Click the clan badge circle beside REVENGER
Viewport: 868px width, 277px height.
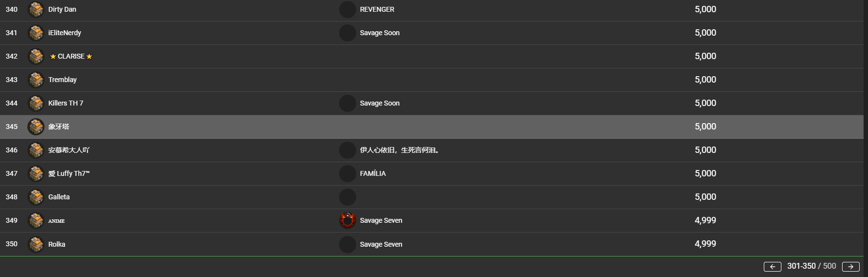347,9
